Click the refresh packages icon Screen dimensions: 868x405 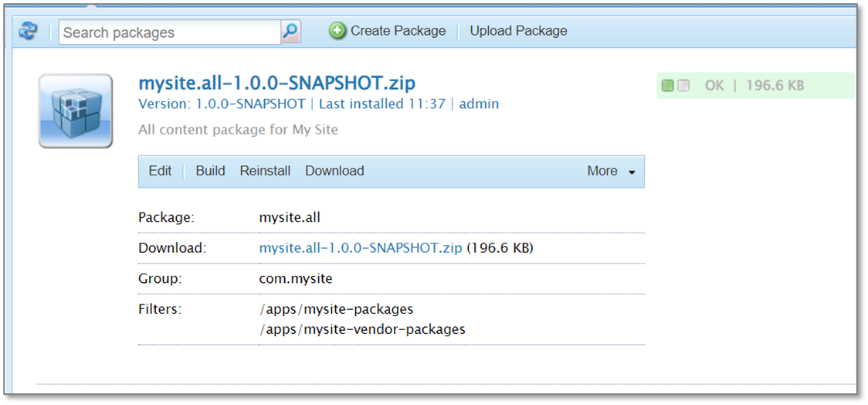[x=29, y=32]
